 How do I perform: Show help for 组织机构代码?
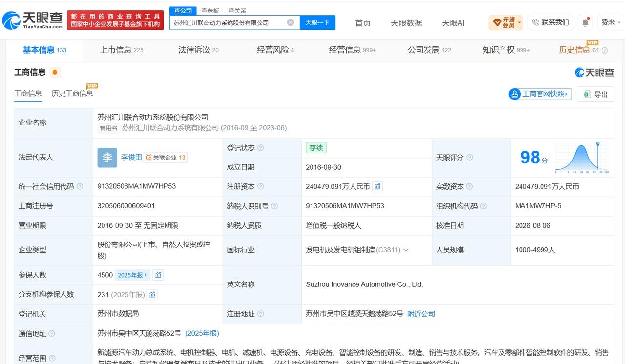(483, 206)
